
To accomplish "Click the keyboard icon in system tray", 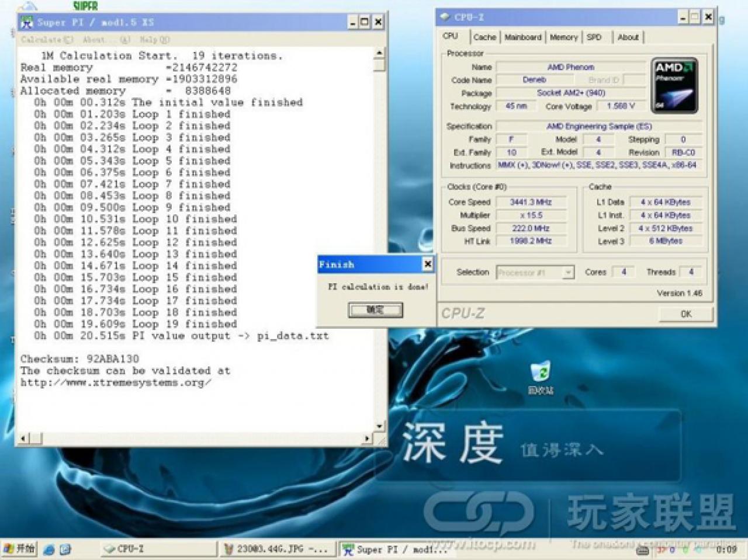I will [642, 549].
